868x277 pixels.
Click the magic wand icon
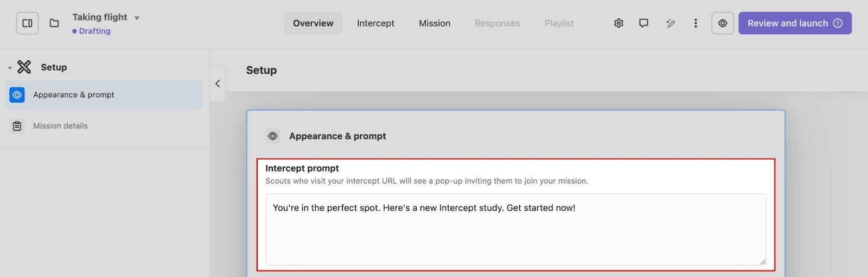pyautogui.click(x=671, y=23)
